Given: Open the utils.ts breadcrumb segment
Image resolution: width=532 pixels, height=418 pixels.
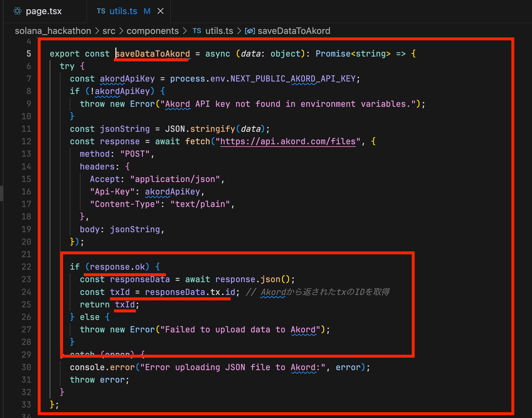Looking at the screenshot, I should coord(219,31).
